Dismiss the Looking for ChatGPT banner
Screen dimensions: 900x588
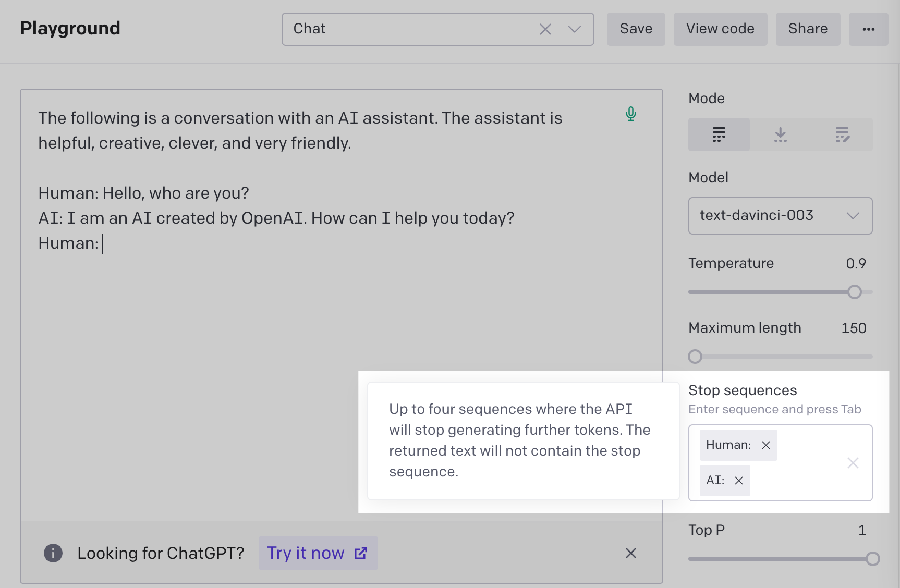tap(631, 553)
